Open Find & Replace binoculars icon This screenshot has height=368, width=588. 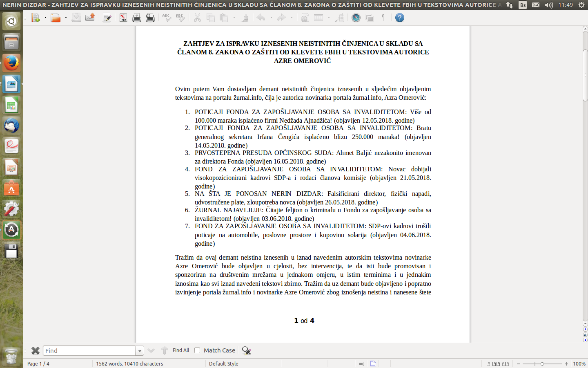coord(246,350)
